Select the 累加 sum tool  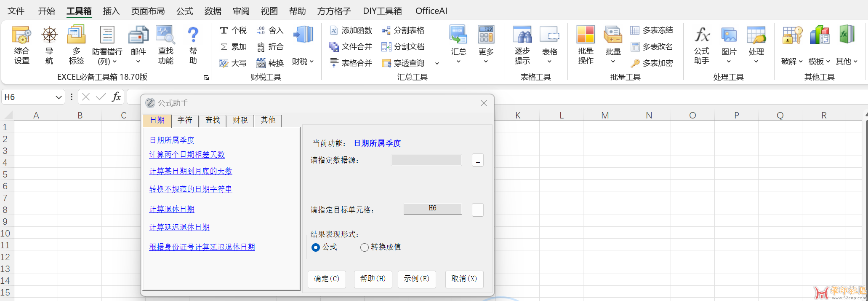click(233, 47)
